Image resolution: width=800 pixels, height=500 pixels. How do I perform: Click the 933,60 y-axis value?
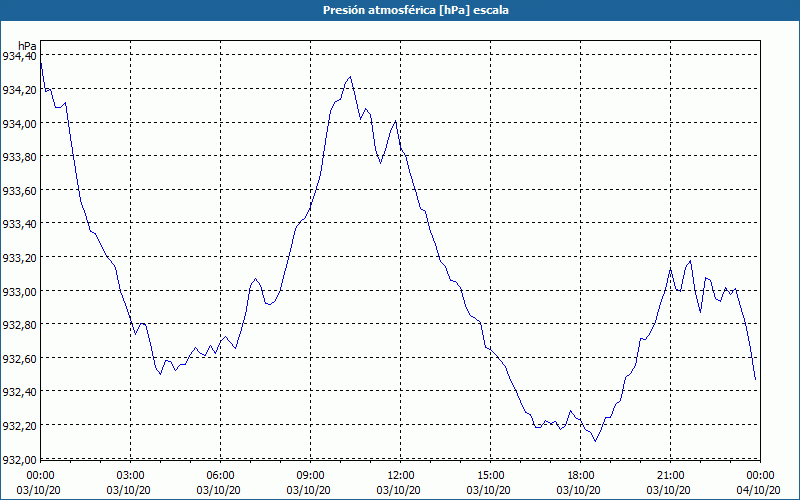20,191
